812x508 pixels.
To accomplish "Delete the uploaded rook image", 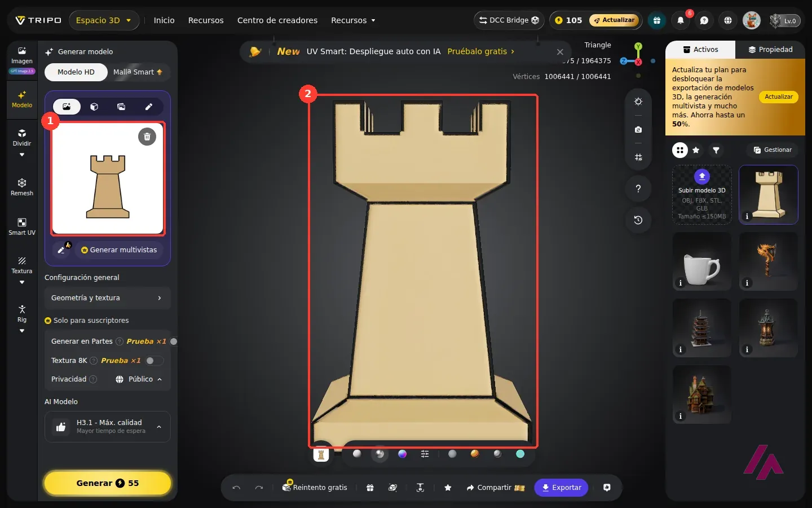I will pyautogui.click(x=147, y=137).
